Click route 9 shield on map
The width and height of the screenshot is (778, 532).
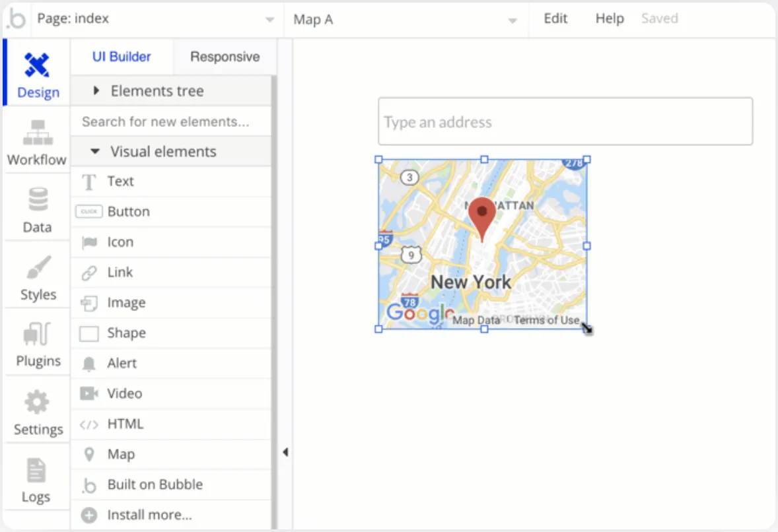click(411, 255)
